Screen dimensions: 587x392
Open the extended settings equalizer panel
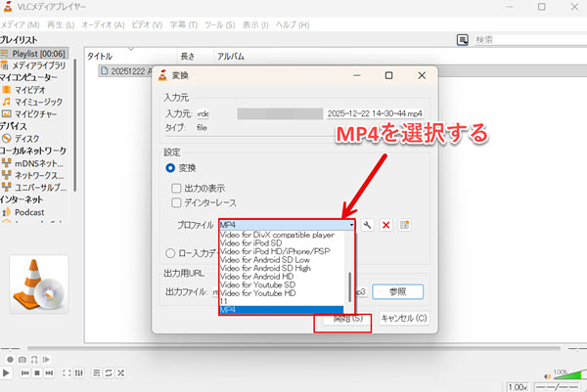tap(79, 372)
